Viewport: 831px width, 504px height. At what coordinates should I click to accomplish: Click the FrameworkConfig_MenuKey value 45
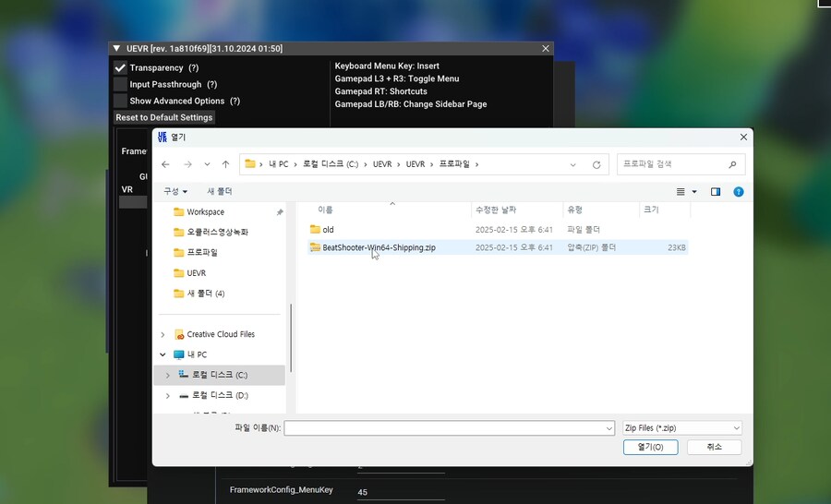(x=363, y=492)
